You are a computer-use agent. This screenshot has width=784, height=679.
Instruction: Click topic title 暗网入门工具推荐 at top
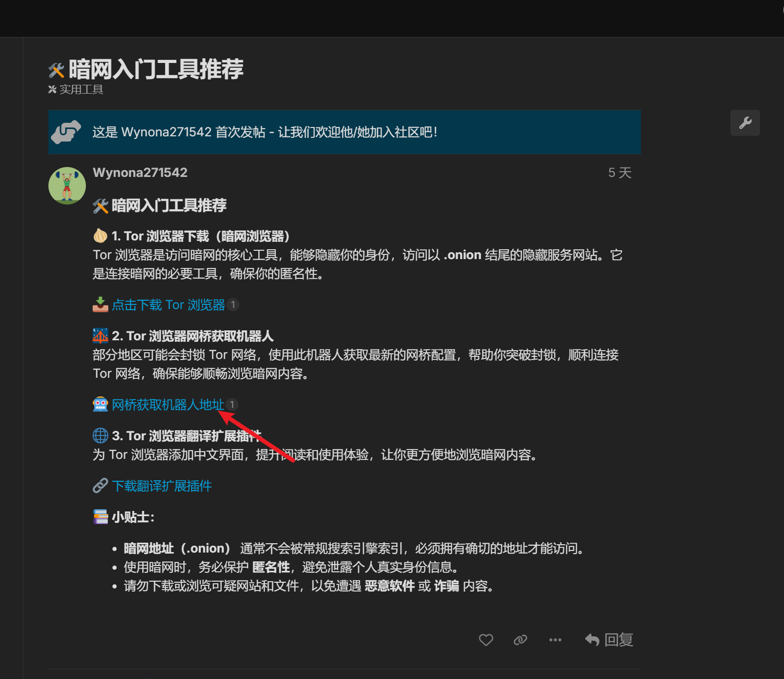pos(156,69)
